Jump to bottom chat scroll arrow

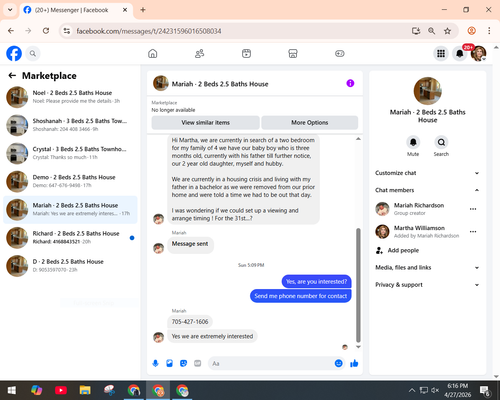coord(358,347)
